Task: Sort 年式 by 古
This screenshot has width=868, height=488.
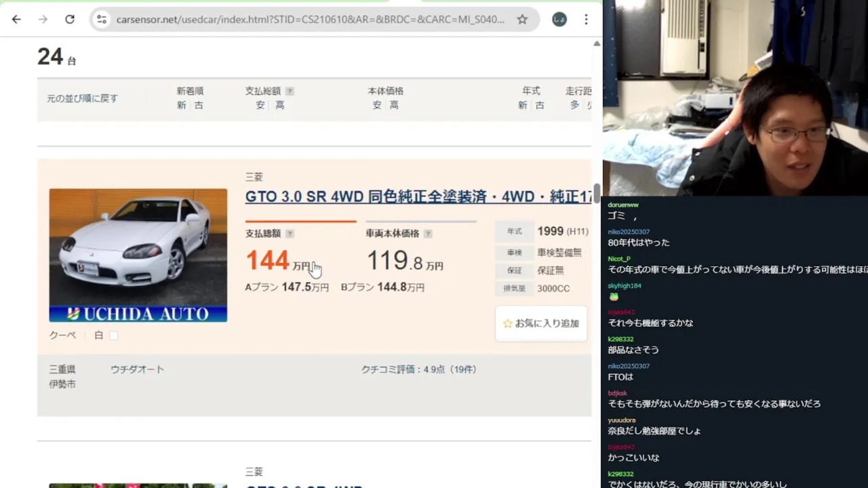Action: coord(540,105)
